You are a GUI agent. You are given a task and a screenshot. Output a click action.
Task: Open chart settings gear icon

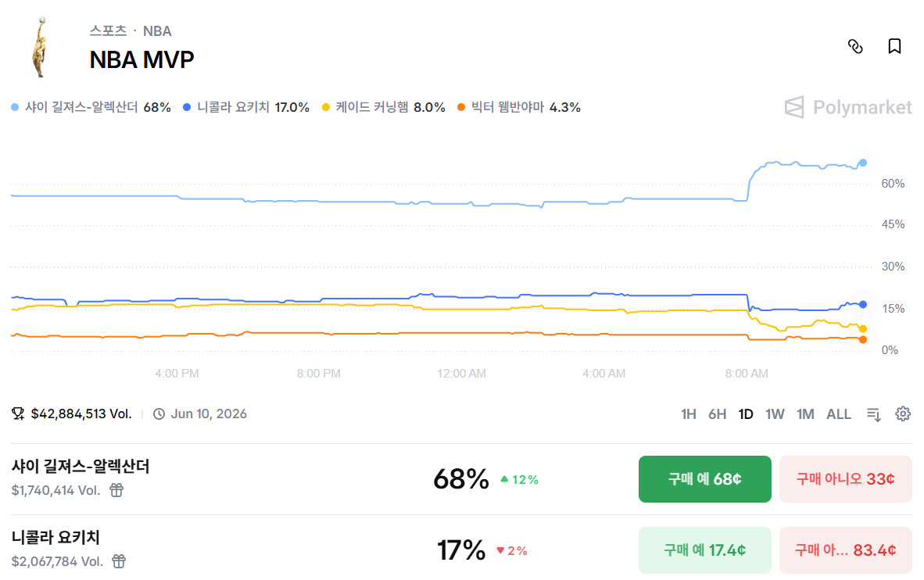coord(903,414)
